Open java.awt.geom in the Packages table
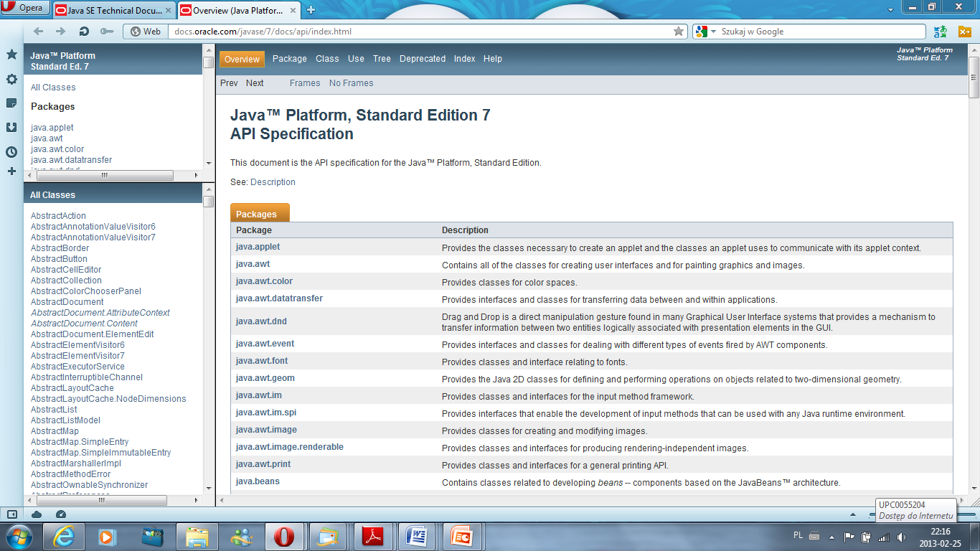 pyautogui.click(x=265, y=378)
